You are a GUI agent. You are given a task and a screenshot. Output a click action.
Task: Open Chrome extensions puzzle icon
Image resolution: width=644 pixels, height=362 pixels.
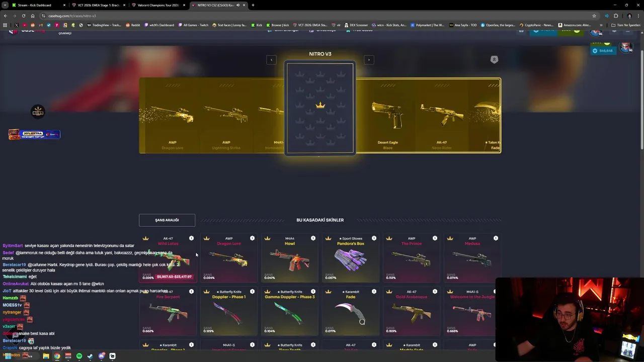coord(616,16)
